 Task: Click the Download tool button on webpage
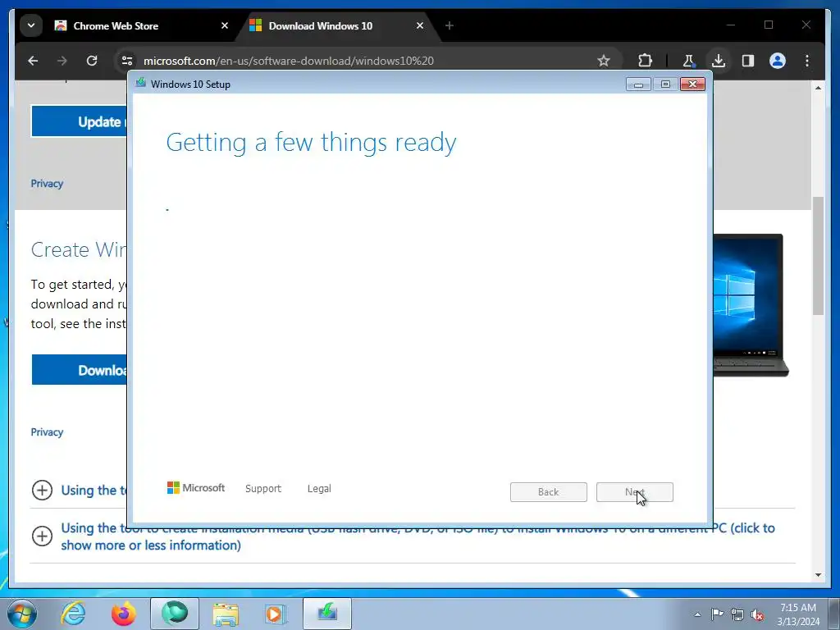point(80,370)
